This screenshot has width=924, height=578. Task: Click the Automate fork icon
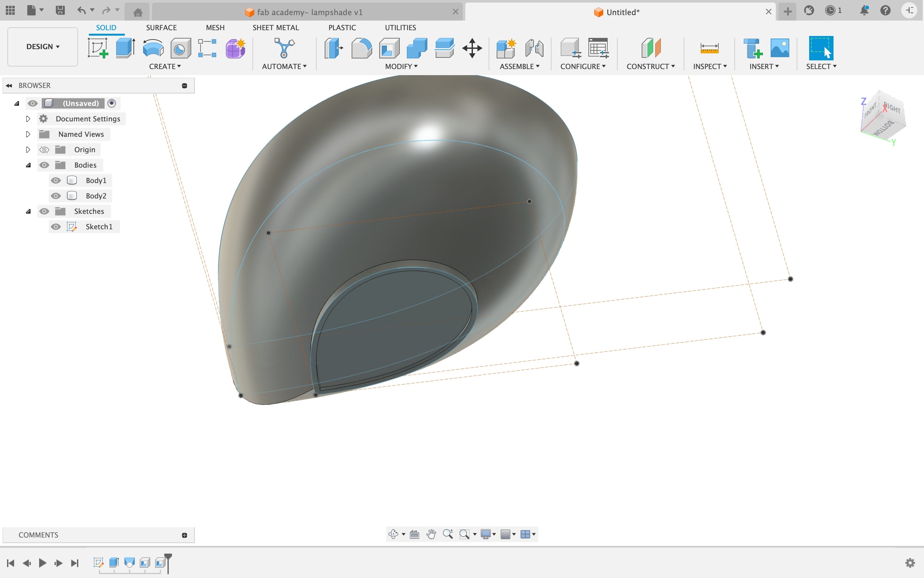[x=284, y=48]
